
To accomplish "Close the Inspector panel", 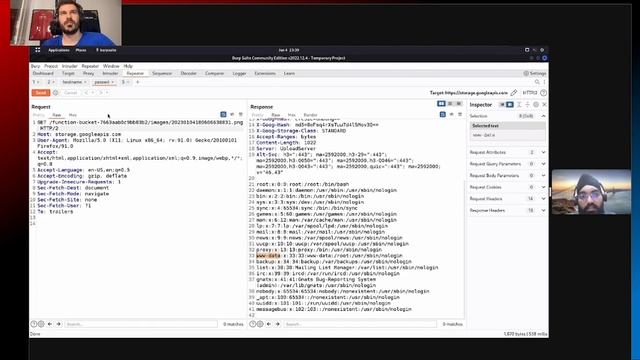I will pos(544,105).
